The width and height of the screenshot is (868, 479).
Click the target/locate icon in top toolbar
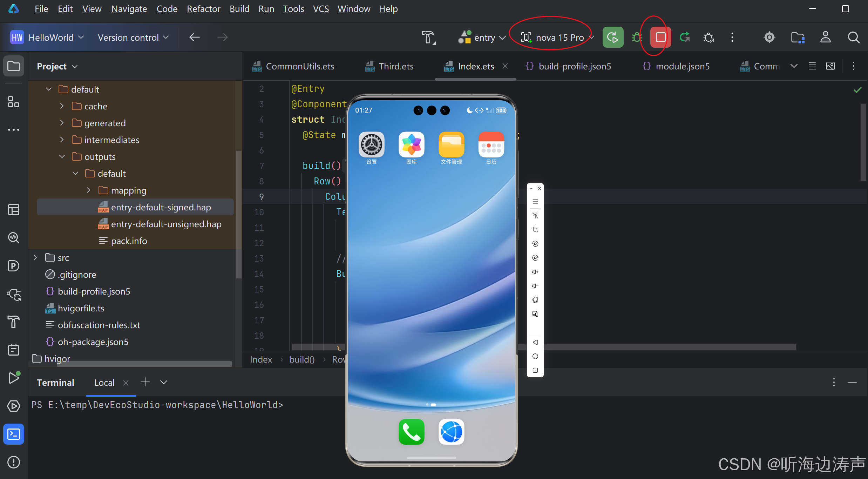pyautogui.click(x=769, y=37)
